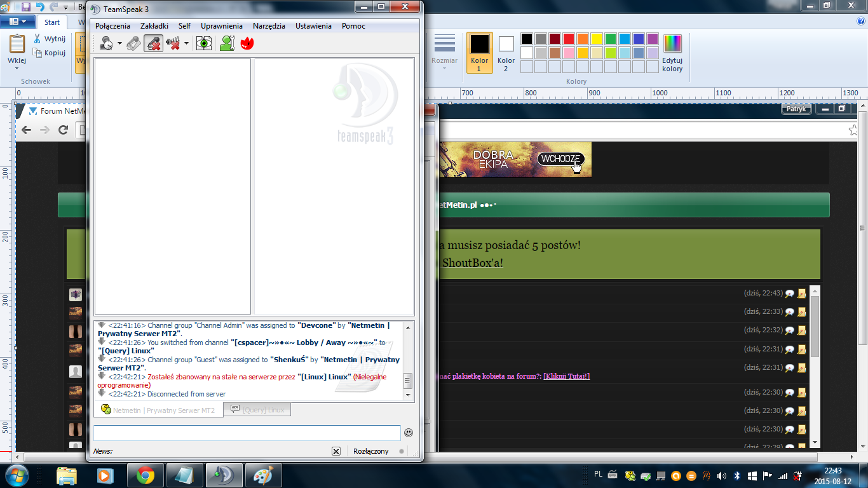Viewport: 868px width, 488px height.
Task: Expand the Customize Quick Access Toolbar dropdown in Paint
Action: 65,8
